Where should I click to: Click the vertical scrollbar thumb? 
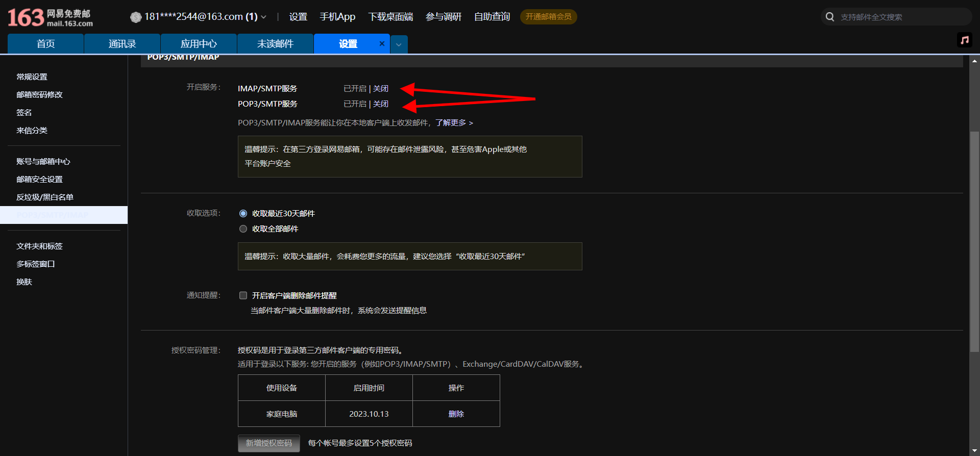point(974,242)
